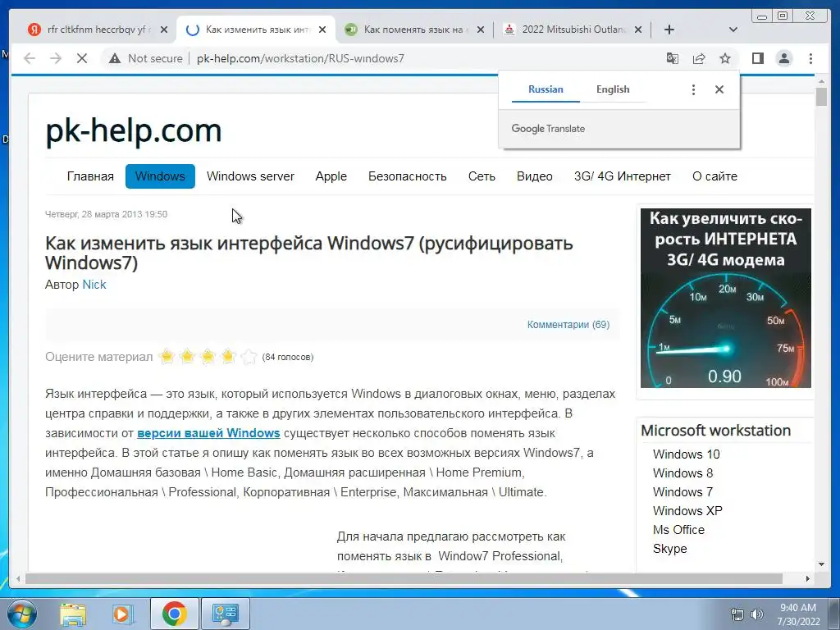The height and width of the screenshot is (630, 840).
Task: Select English in translate popup
Action: pos(613,89)
